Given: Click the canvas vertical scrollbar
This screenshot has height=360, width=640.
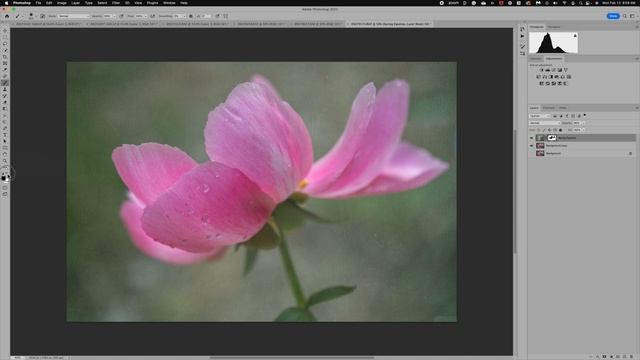Looking at the screenshot, I should (x=515, y=192).
